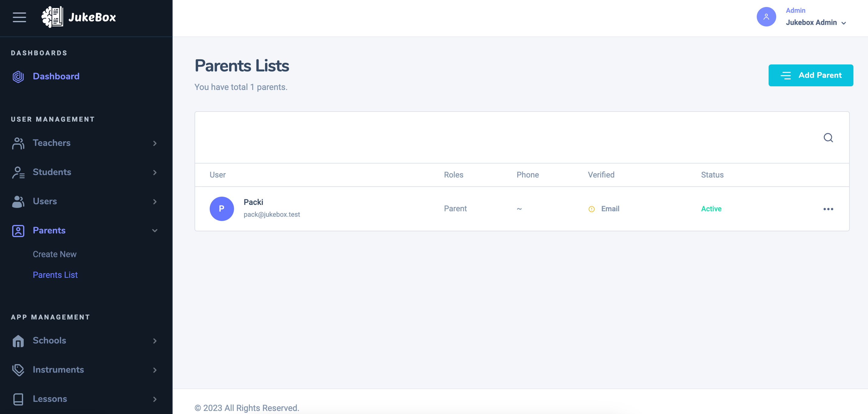
Task: Click the hamburger menu icon
Action: (x=19, y=17)
